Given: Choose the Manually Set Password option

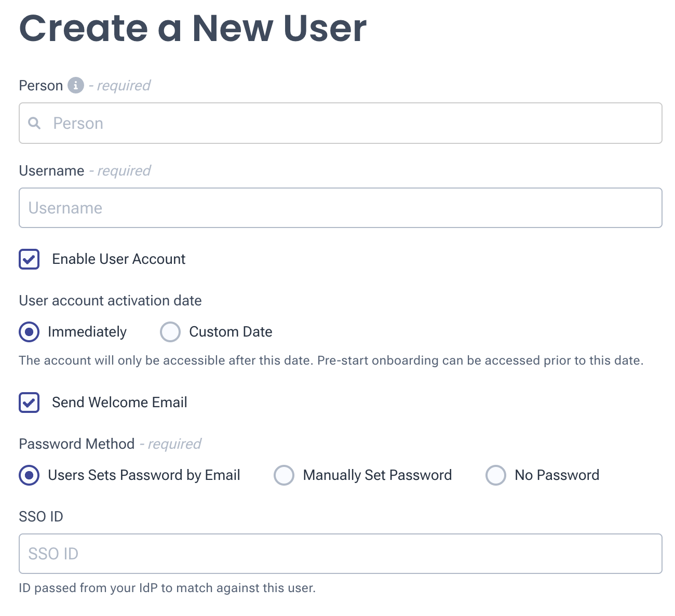Looking at the screenshot, I should [x=284, y=475].
